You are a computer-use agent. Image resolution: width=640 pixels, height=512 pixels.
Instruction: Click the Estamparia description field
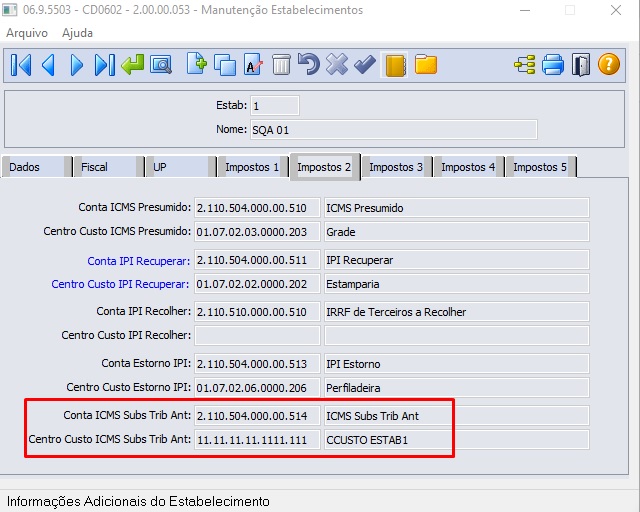pos(457,284)
